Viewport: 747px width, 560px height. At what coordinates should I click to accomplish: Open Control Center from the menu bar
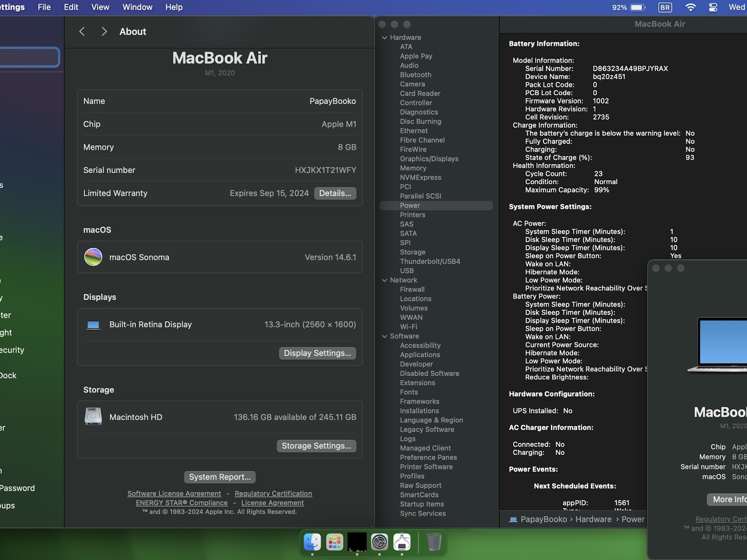(713, 7)
